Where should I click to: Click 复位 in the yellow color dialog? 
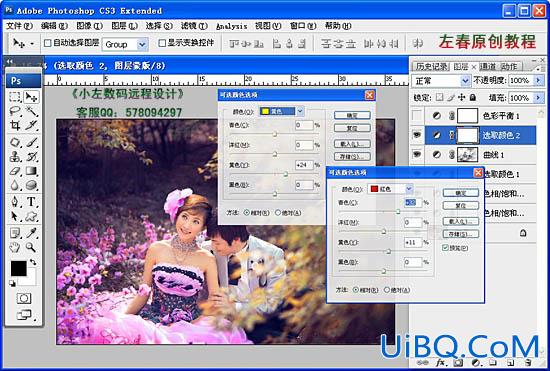pyautogui.click(x=352, y=128)
